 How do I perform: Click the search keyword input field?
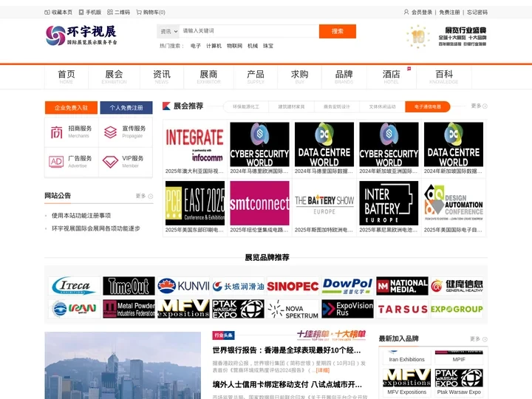click(249, 31)
